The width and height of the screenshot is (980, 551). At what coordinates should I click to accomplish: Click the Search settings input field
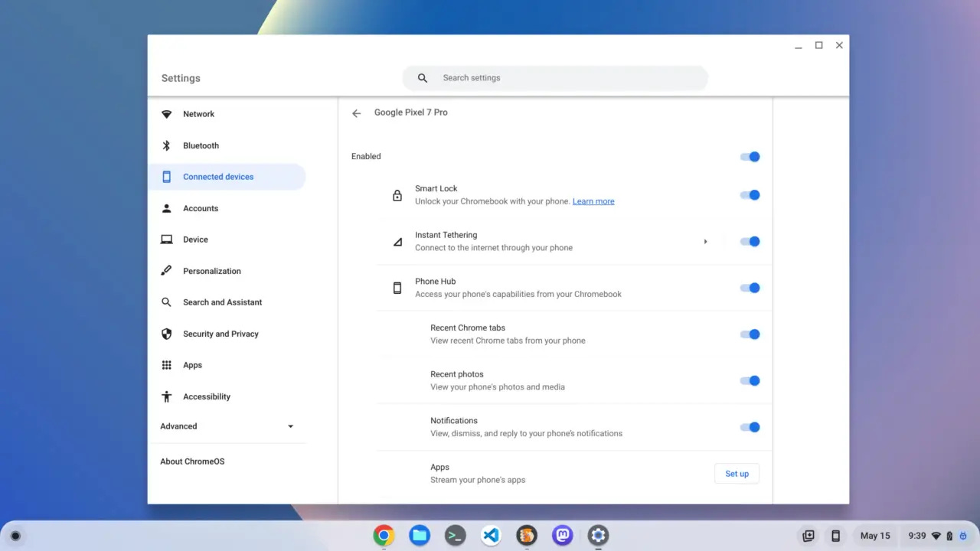click(x=555, y=78)
